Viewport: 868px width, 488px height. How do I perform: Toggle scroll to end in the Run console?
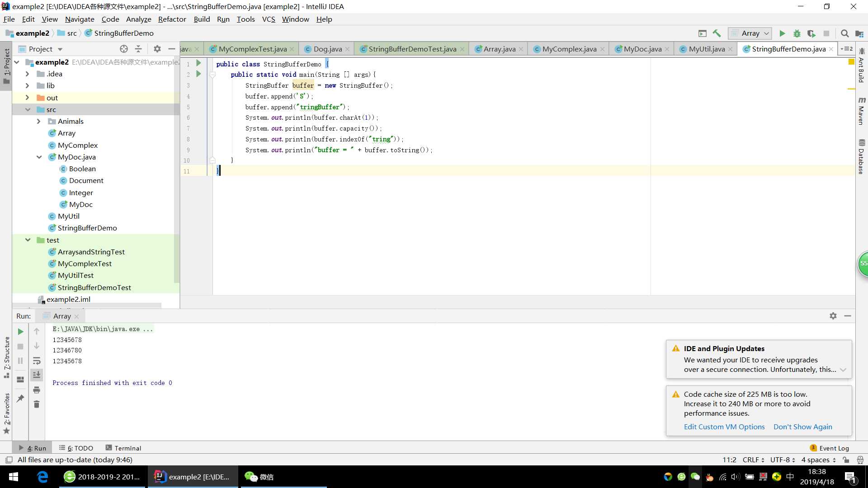37,375
